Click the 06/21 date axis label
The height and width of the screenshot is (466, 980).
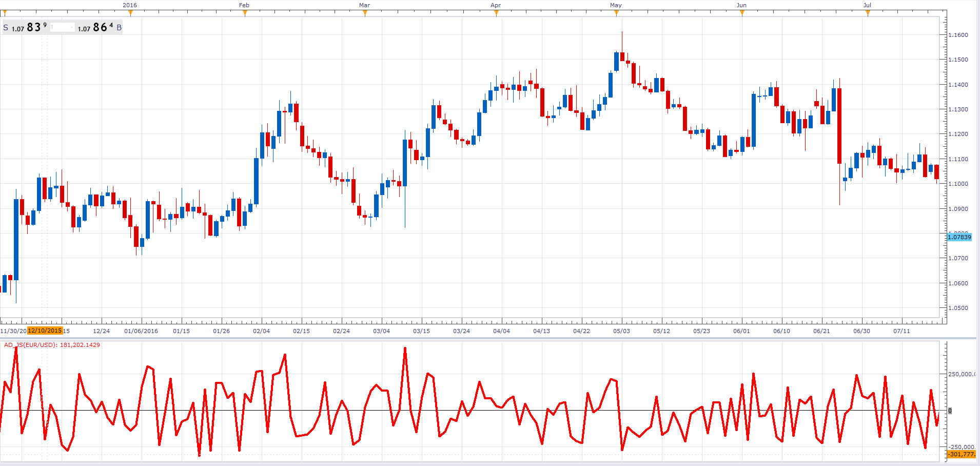click(x=821, y=331)
